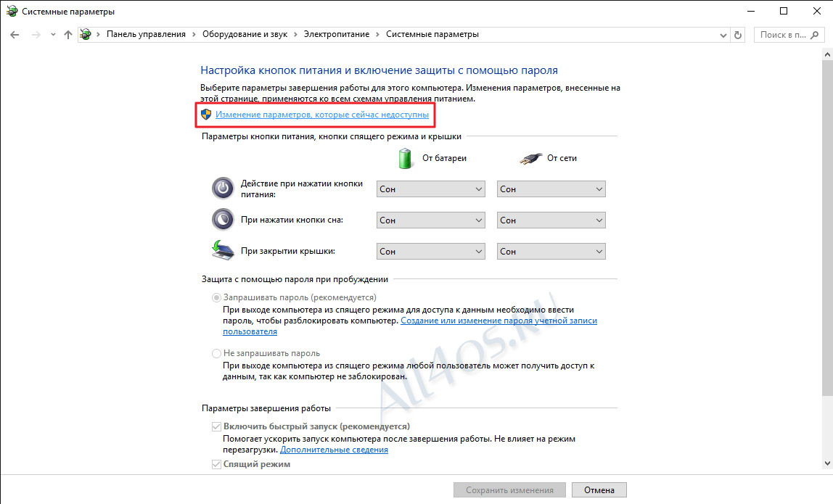Open battery dropdown for power button action
The image size is (833, 504).
(431, 189)
